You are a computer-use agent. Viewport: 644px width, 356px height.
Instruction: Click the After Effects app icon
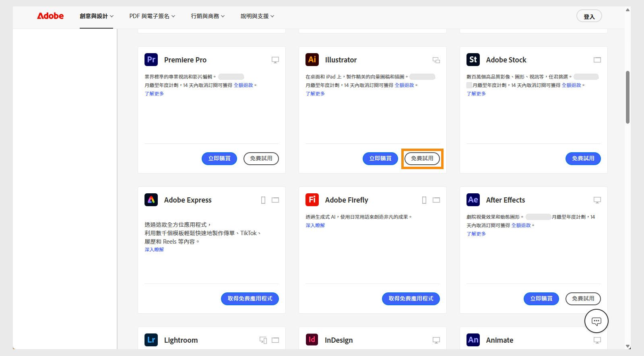[473, 200]
